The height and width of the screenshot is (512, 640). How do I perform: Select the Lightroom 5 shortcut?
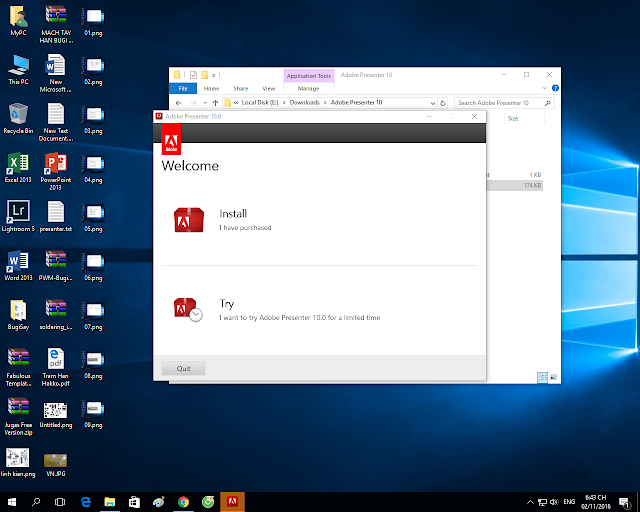(18, 217)
